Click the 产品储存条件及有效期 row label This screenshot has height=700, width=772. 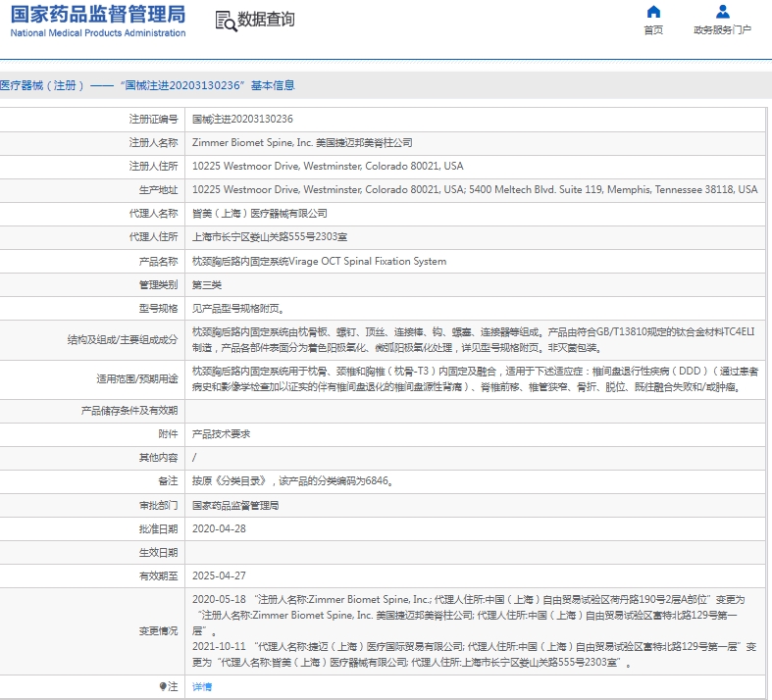click(129, 411)
